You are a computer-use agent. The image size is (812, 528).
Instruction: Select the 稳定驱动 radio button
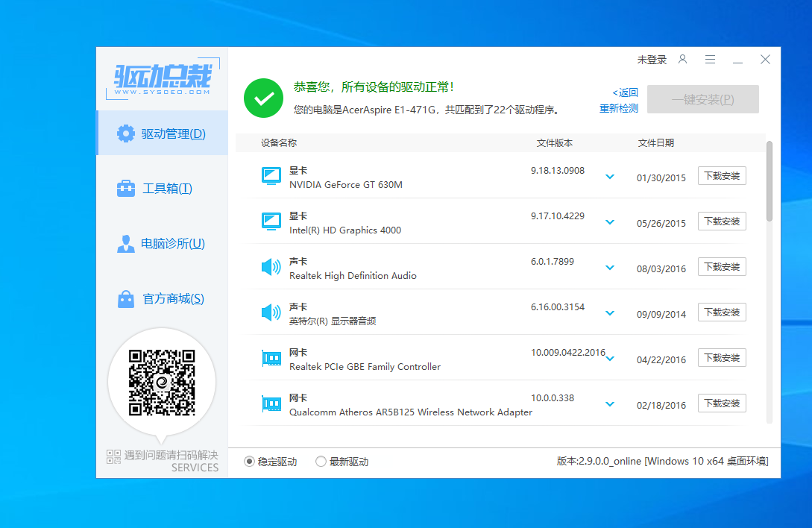250,462
